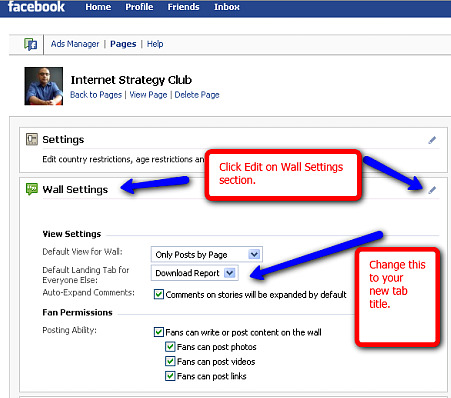Click the Delete Page link

tap(197, 95)
